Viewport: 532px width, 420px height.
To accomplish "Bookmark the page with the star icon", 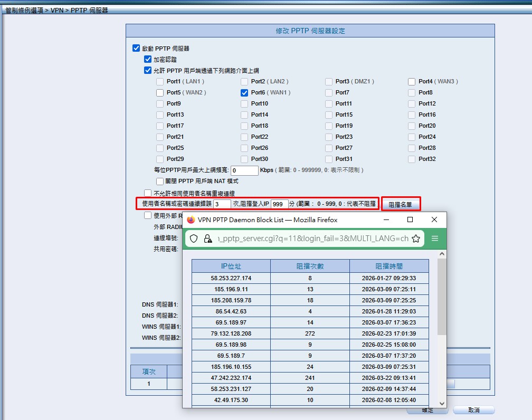I will [416, 238].
